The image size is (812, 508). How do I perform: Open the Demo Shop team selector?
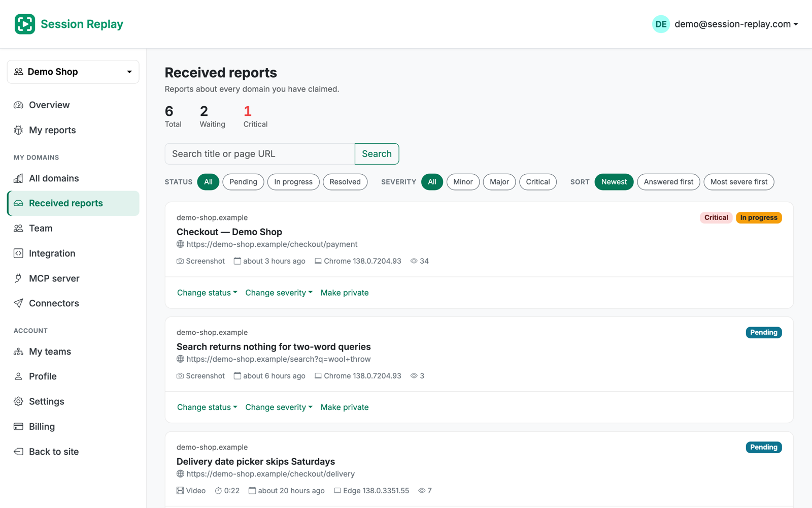(73, 72)
